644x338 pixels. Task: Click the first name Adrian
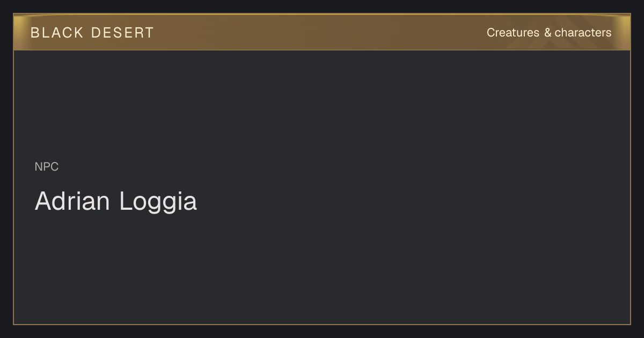72,201
